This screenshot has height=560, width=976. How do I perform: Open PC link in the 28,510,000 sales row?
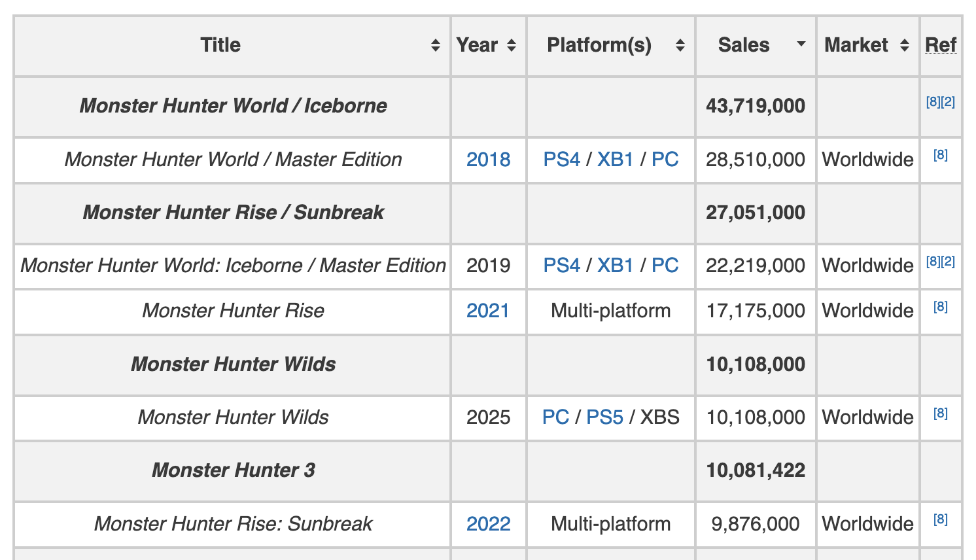point(665,160)
